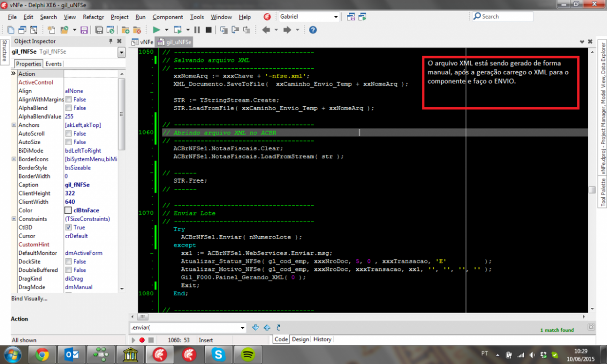The height and width of the screenshot is (364, 607).
Task: Click the green Run play button
Action: click(157, 30)
